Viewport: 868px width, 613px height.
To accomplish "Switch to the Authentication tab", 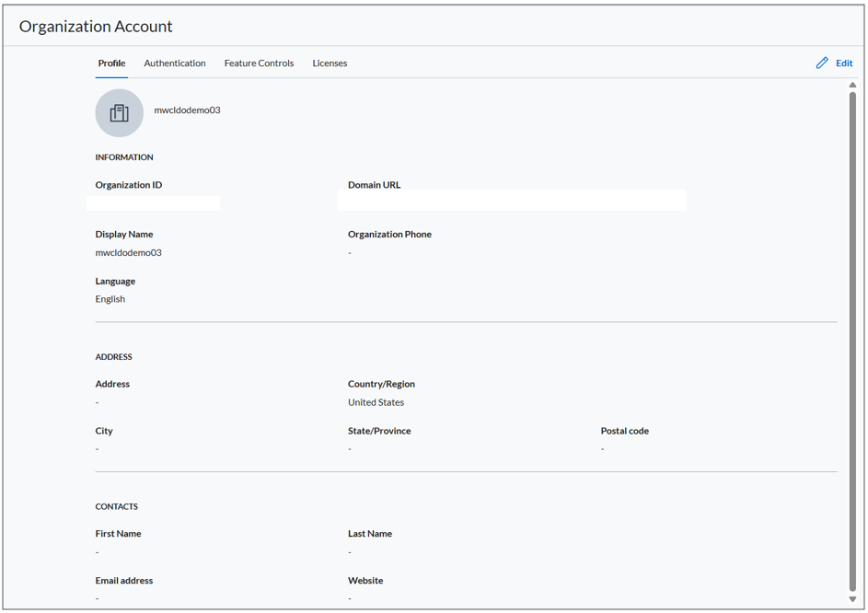I will [x=174, y=64].
